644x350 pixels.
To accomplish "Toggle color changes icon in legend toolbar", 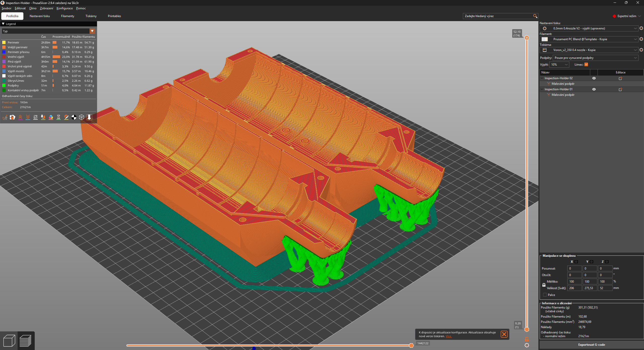I will click(51, 117).
